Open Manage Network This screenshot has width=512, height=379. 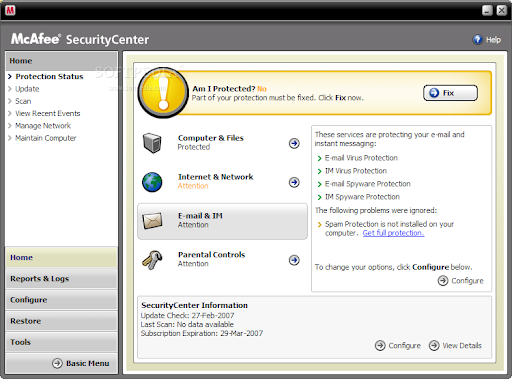[43, 126]
